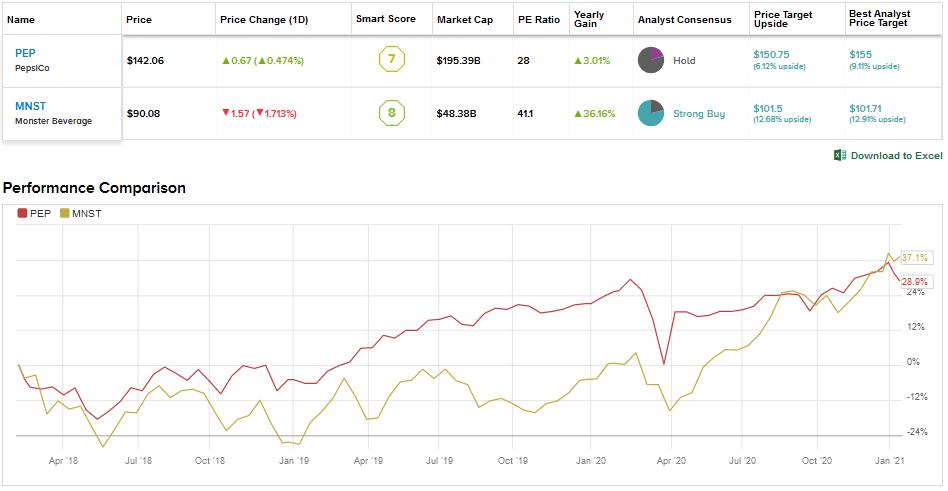948x491 pixels.
Task: Click PEP price change 0.67 value
Action: [262, 60]
